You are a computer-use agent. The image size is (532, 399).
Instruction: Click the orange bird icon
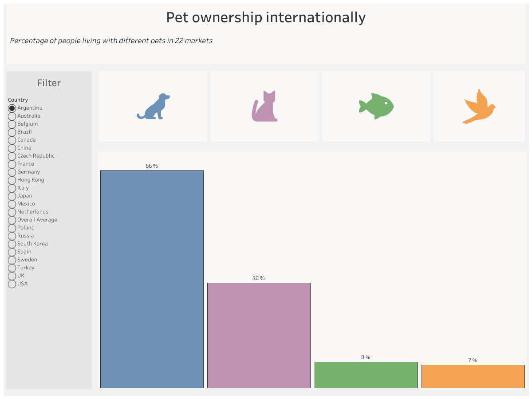[479, 107]
